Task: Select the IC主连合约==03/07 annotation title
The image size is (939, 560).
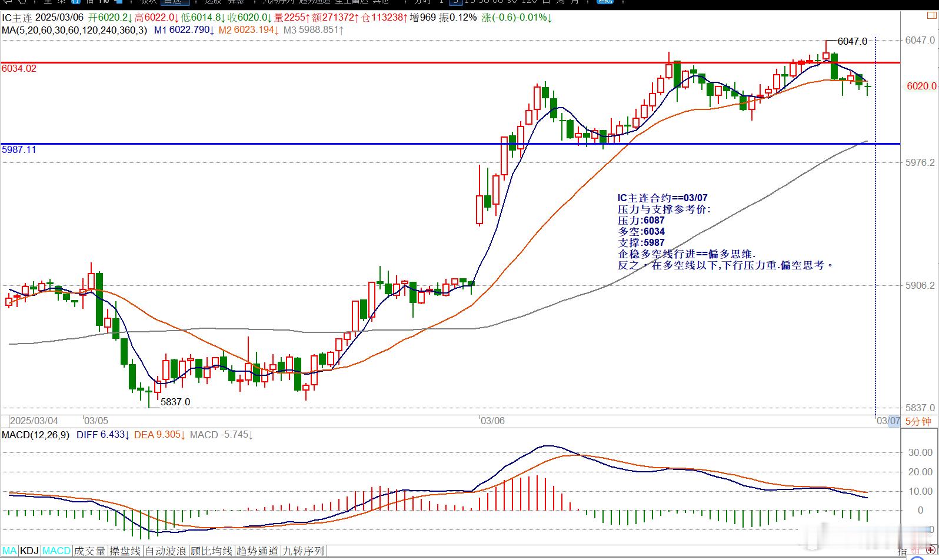Action: 662,198
